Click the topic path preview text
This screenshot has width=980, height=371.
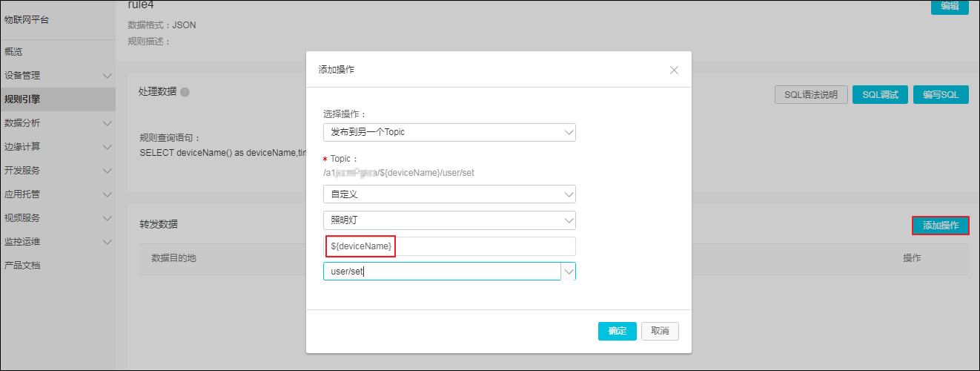(399, 173)
